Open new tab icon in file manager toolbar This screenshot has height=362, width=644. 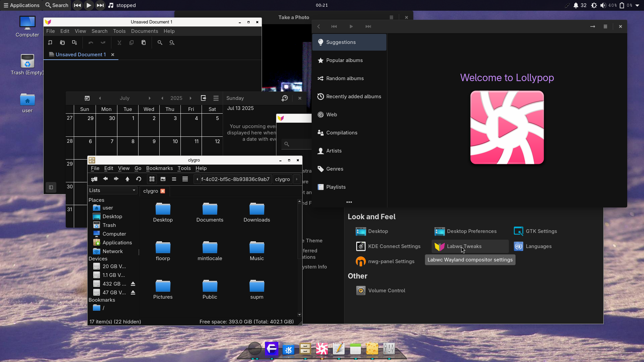point(94,179)
